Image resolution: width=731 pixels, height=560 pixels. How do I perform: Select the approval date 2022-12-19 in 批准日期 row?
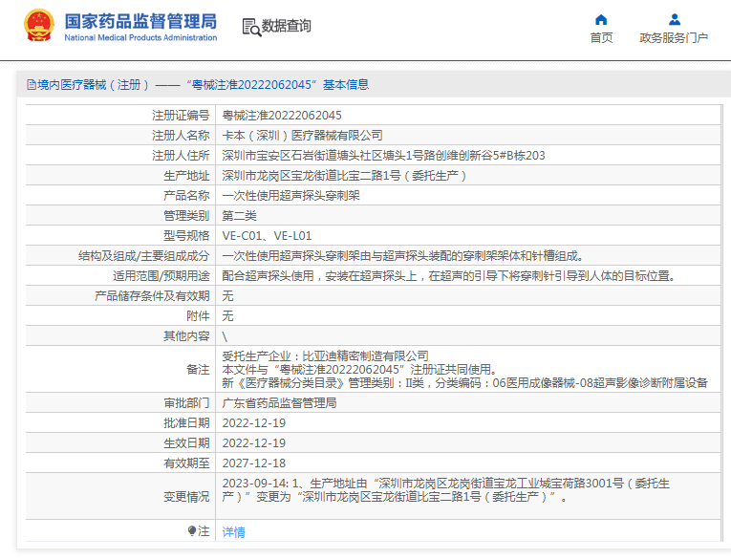[253, 423]
